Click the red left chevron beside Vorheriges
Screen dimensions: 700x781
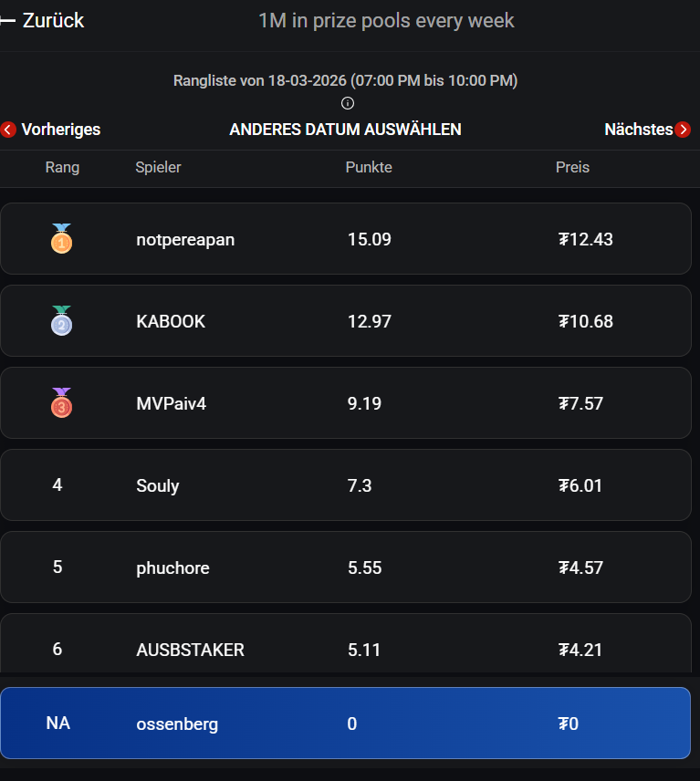[8, 130]
